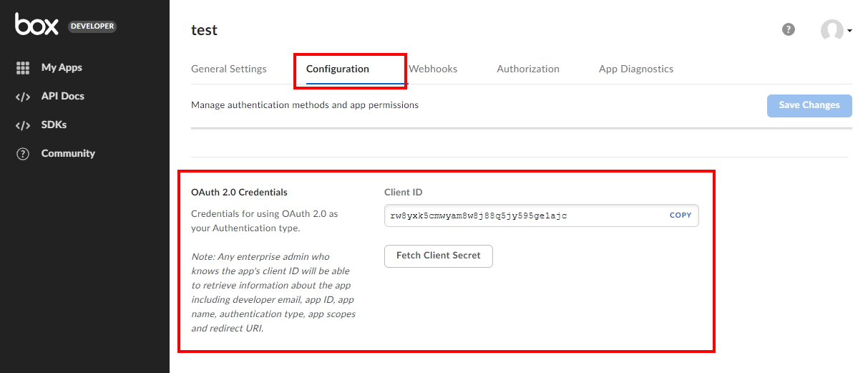The height and width of the screenshot is (373, 868).
Task: Select the Configuration tab
Action: [338, 69]
